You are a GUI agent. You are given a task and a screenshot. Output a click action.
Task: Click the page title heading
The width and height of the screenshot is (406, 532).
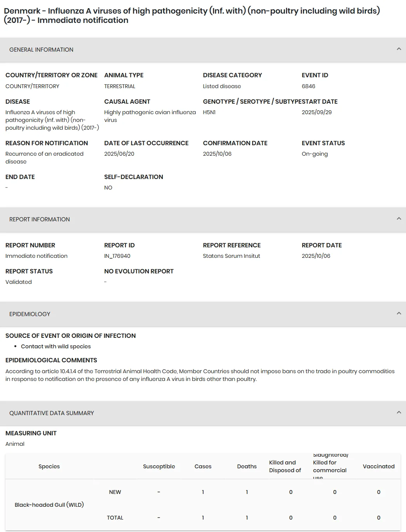coord(192,16)
